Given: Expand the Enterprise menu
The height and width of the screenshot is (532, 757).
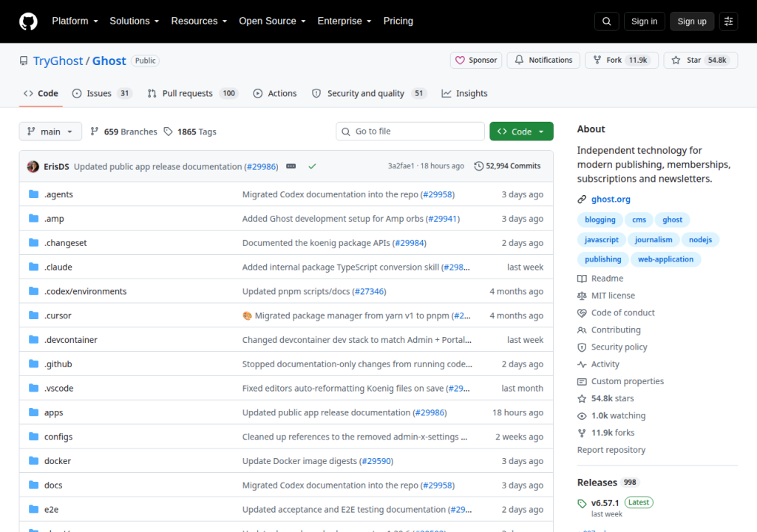Looking at the screenshot, I should [344, 21].
